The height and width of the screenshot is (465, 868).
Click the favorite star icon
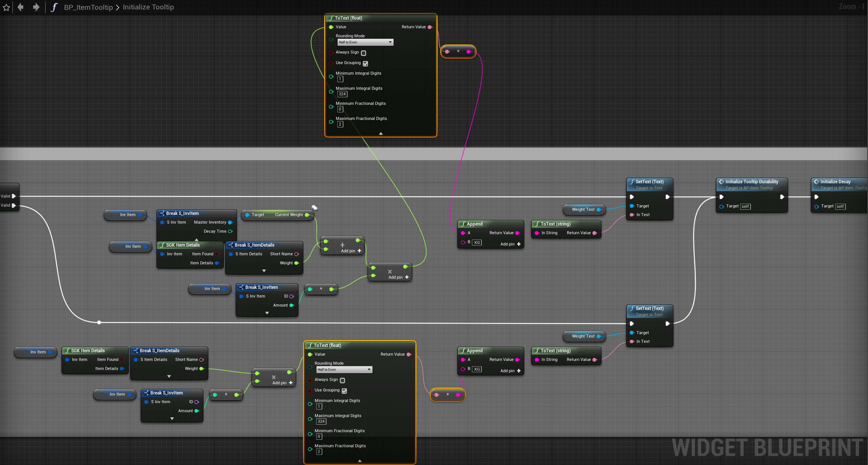click(6, 8)
